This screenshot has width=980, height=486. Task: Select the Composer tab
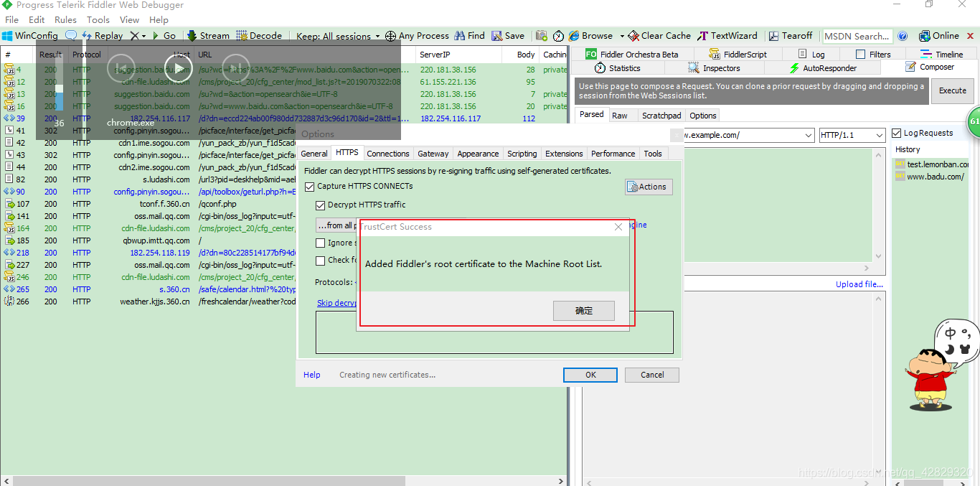pos(930,67)
